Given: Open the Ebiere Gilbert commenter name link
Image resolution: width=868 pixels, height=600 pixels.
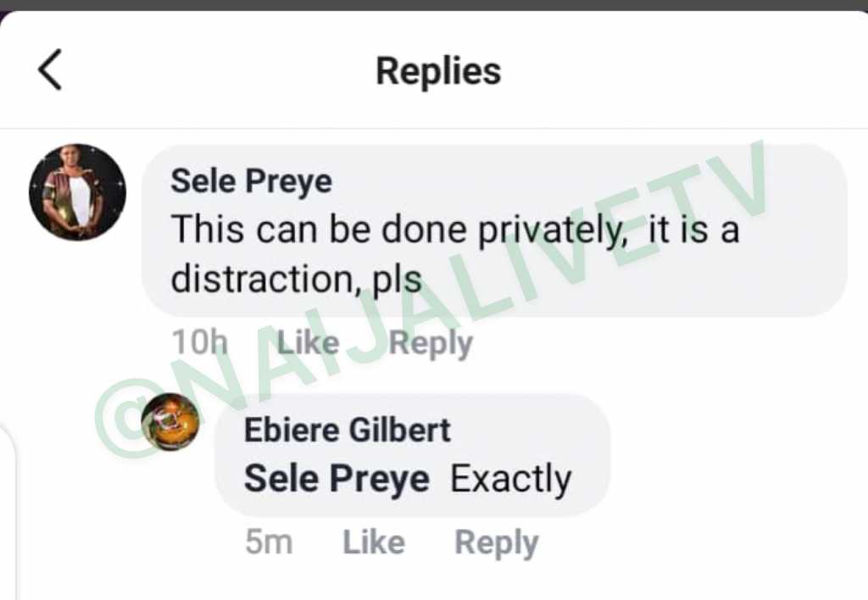Looking at the screenshot, I should pyautogui.click(x=347, y=430).
